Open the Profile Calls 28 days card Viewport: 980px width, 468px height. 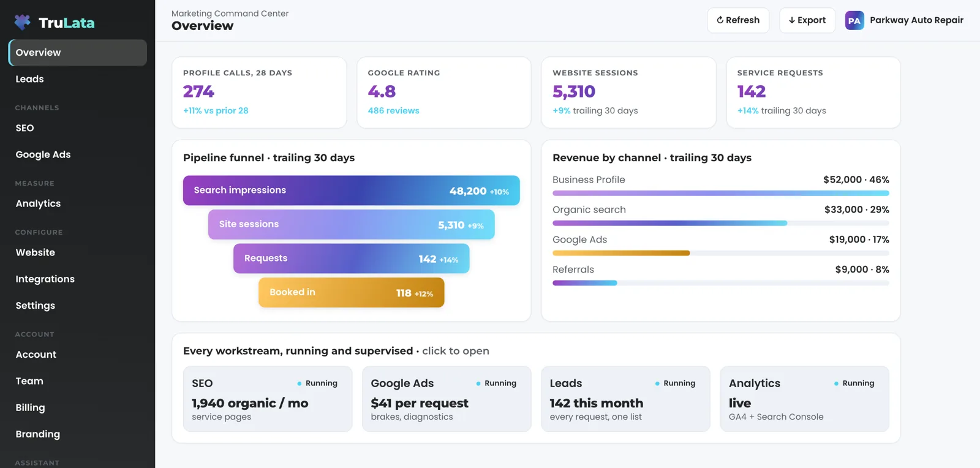(x=260, y=92)
